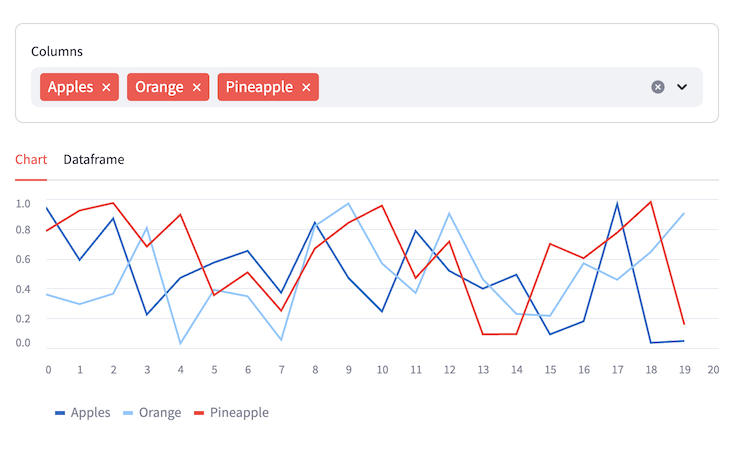The width and height of the screenshot is (742, 451).
Task: Click the Columns field label
Action: 57,51
